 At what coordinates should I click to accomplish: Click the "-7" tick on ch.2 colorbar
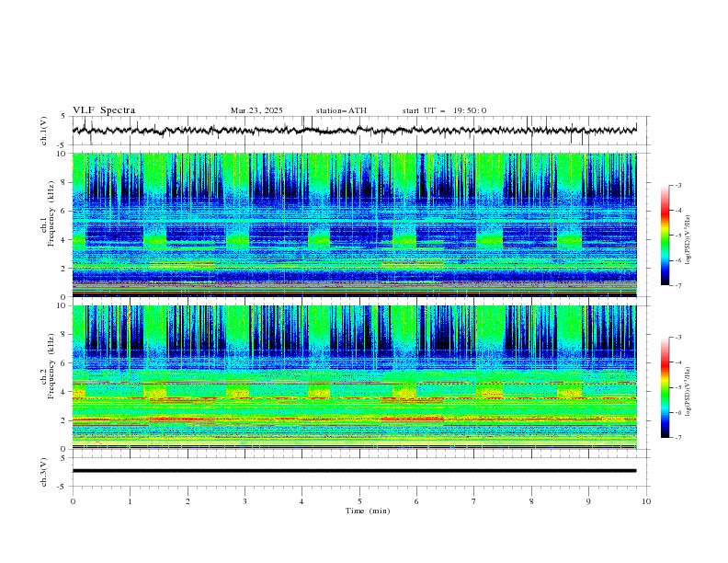coord(678,438)
